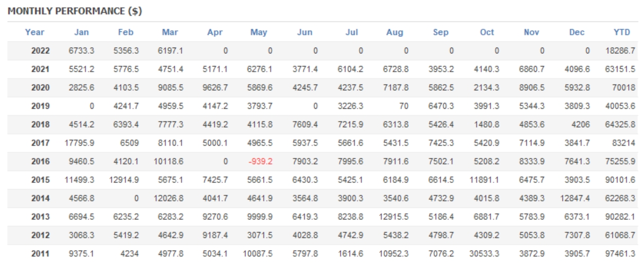644x265 pixels.
Task: Click the 2016 year row label
Action: click(x=40, y=161)
